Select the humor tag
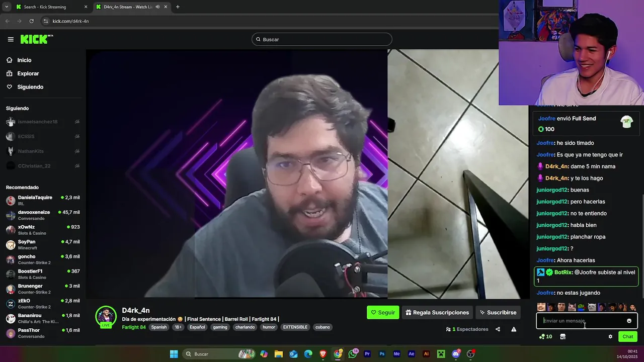 pos(269,327)
